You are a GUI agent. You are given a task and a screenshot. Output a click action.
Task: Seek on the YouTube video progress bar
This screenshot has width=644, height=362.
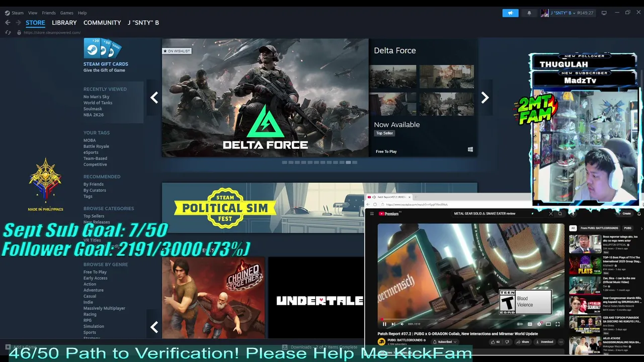click(x=471, y=319)
